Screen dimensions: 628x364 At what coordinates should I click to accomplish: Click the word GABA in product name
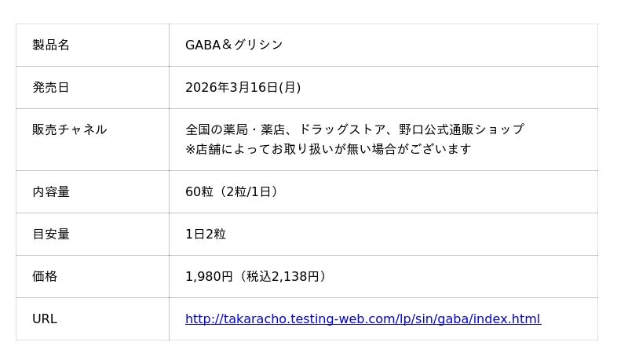point(203,45)
